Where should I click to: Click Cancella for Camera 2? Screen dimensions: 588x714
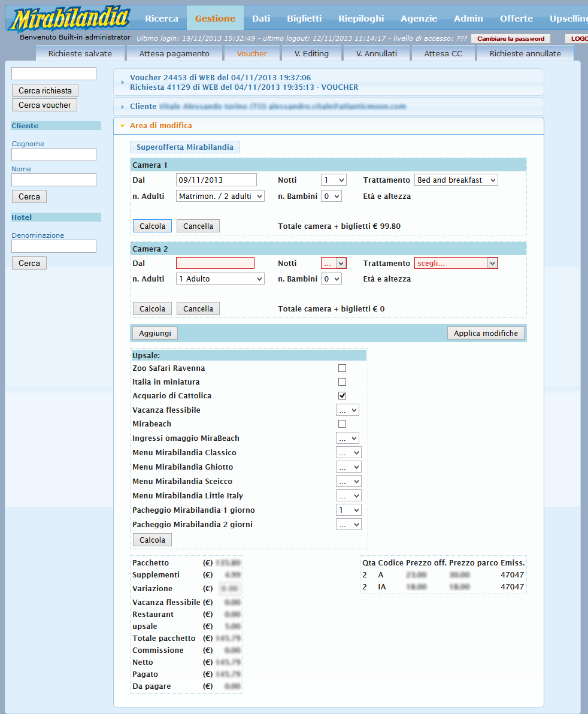(x=198, y=308)
